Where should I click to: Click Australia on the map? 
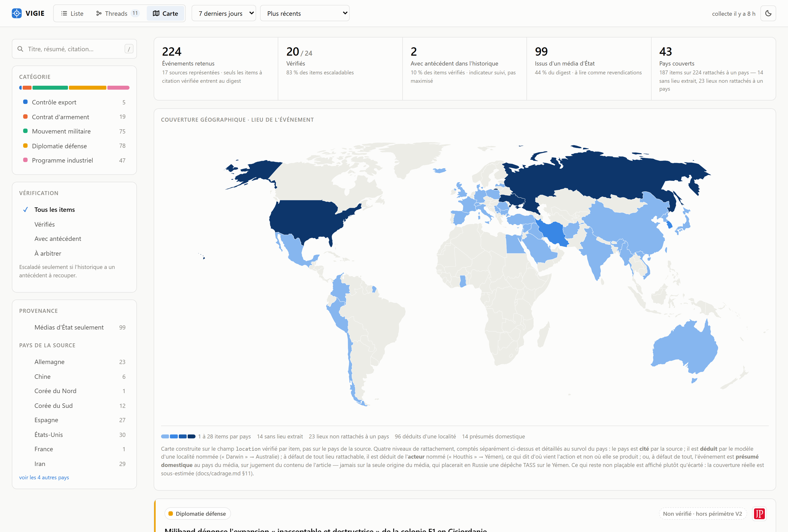685,349
